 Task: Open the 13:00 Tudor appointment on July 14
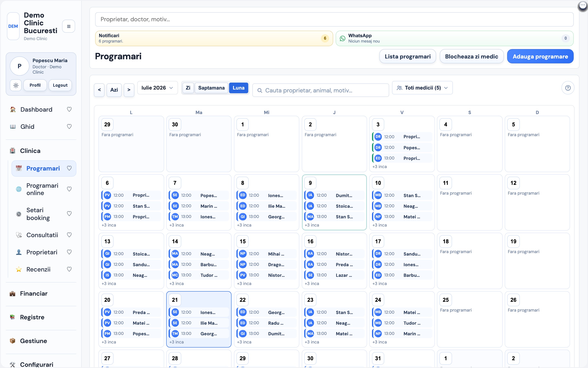[199, 275]
